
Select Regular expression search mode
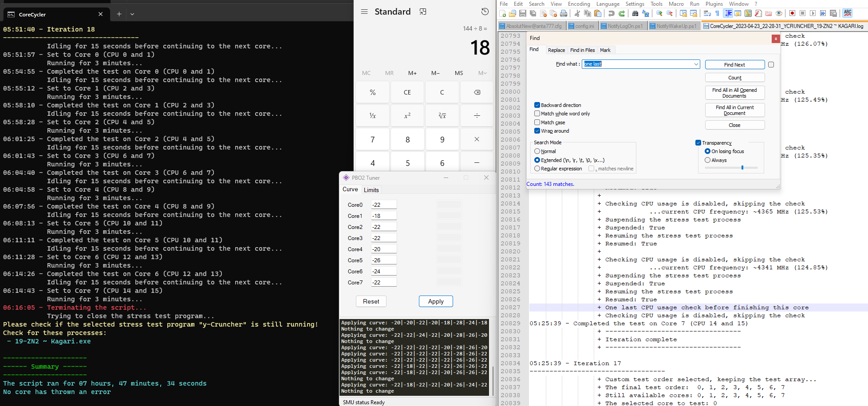(537, 169)
